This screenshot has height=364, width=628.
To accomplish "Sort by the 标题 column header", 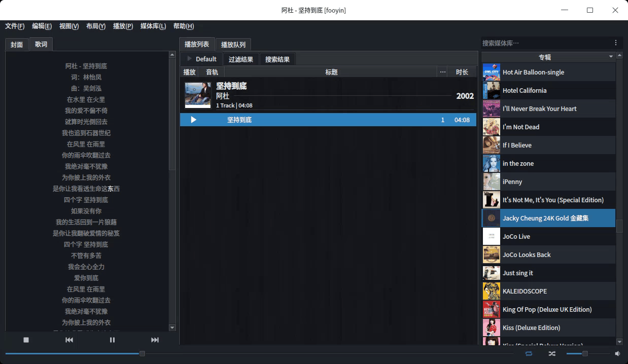I will [x=331, y=72].
